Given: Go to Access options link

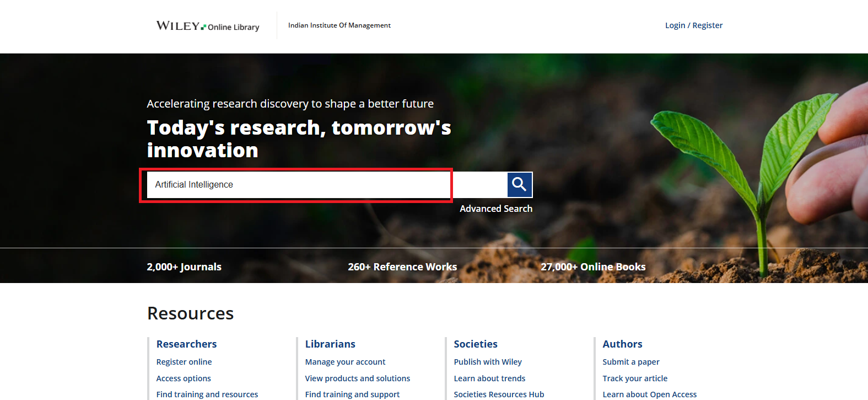Looking at the screenshot, I should pyautogui.click(x=184, y=378).
